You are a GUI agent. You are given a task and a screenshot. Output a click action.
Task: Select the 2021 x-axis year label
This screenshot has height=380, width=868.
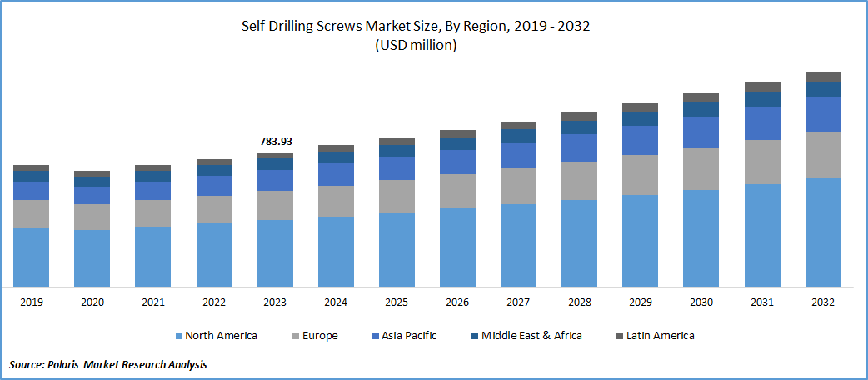pos(152,302)
